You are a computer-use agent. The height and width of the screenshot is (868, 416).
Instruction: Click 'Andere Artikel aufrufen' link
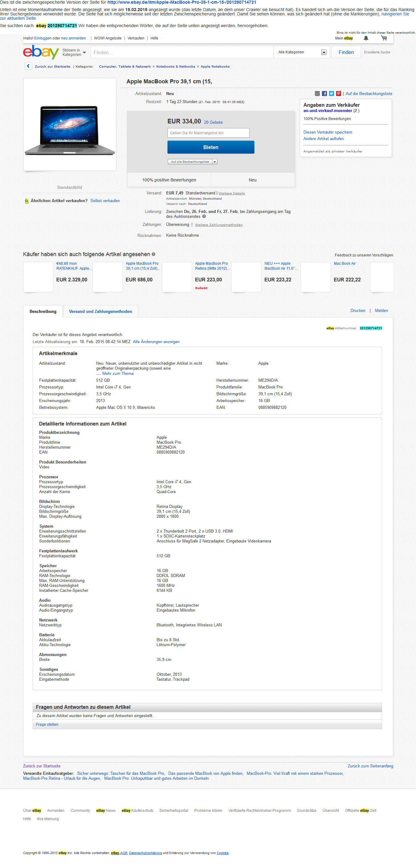(323, 139)
